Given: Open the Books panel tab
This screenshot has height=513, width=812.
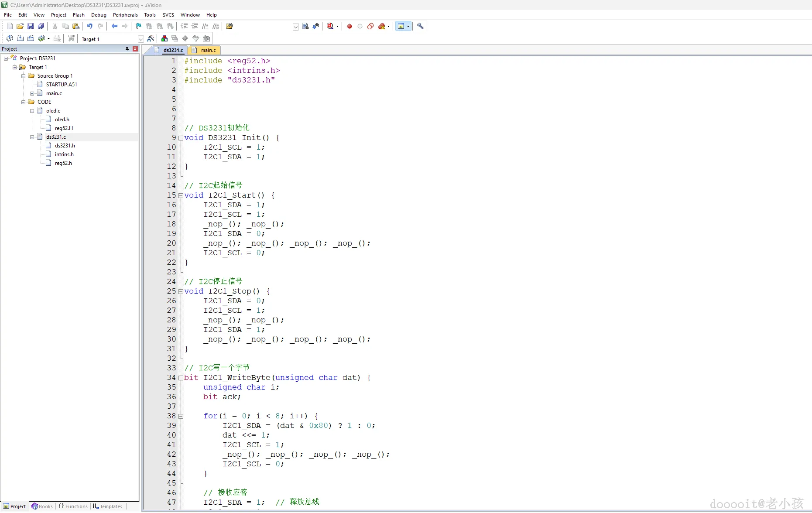Looking at the screenshot, I should click(42, 506).
